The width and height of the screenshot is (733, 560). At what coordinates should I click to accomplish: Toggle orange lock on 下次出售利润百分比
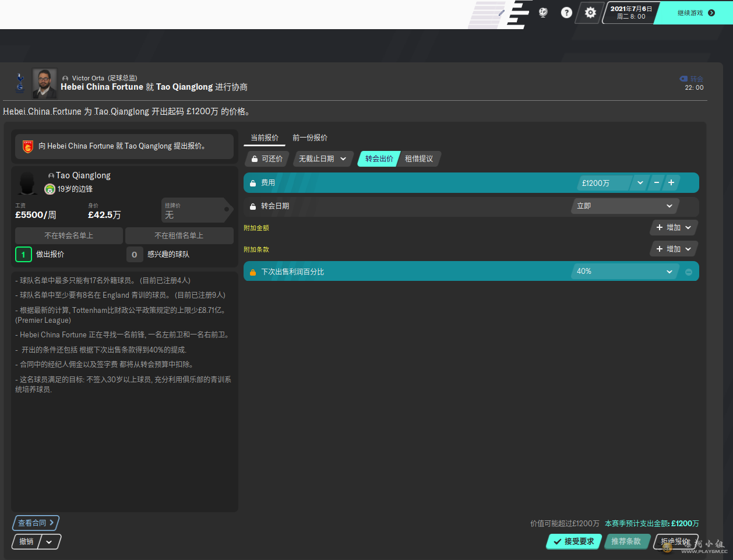point(253,272)
